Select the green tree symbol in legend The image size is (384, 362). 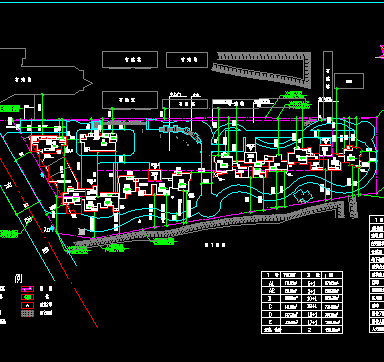point(27,297)
